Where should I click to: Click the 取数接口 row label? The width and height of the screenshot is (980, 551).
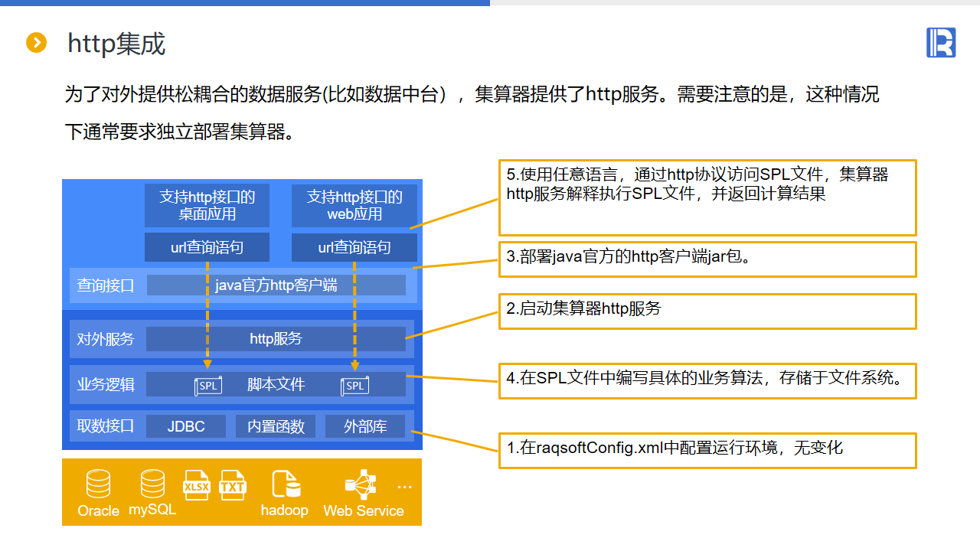coord(106,425)
